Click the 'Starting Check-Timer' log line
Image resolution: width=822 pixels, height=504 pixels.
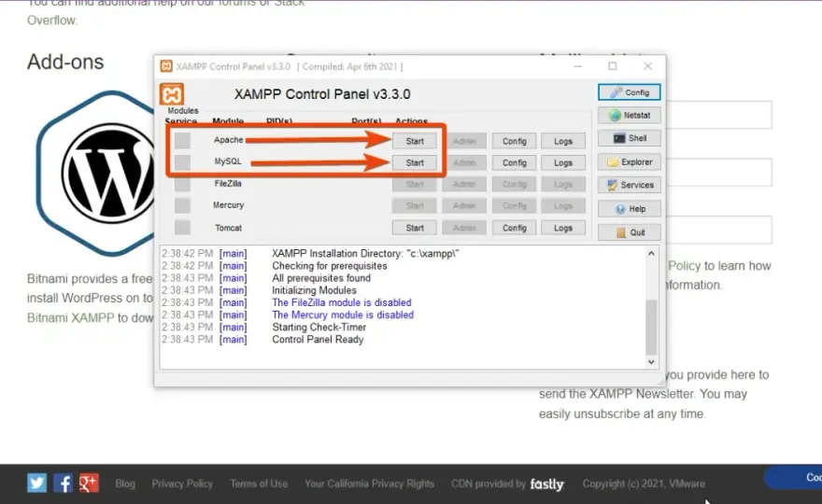pyautogui.click(x=319, y=327)
